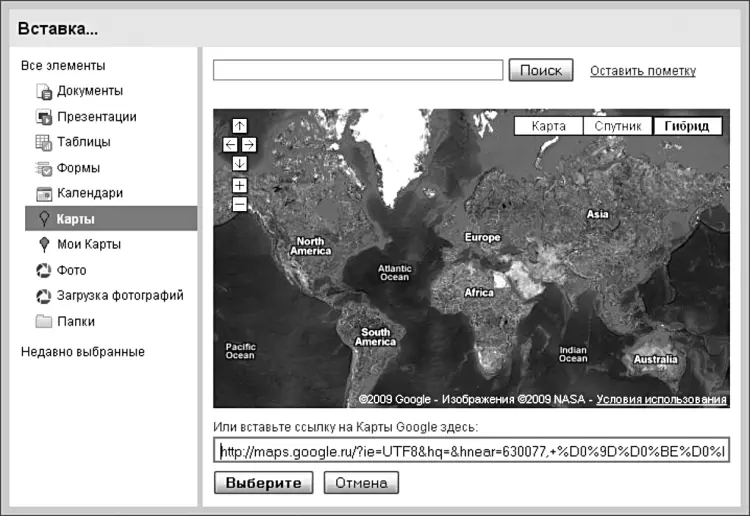Select Недавно выбранные heading
The height and width of the screenshot is (516, 750).
[83, 352]
